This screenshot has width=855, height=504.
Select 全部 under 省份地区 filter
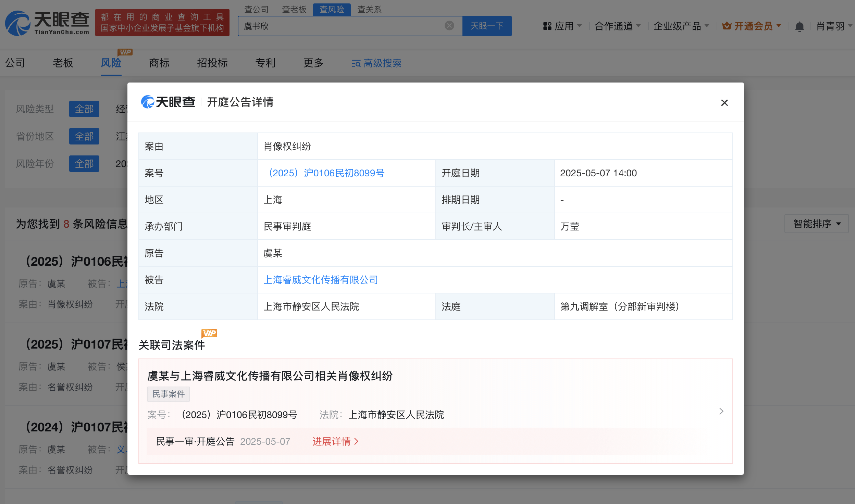[84, 136]
